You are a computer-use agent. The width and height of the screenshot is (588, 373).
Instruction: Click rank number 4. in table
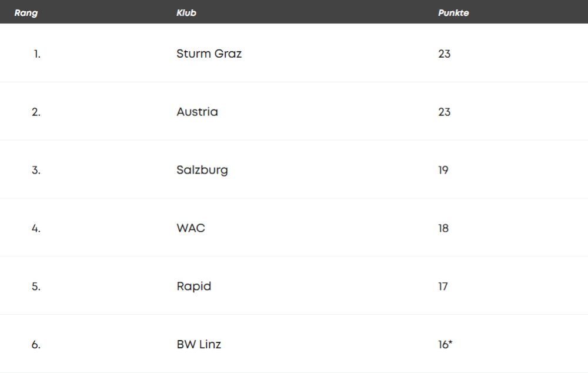(x=36, y=228)
